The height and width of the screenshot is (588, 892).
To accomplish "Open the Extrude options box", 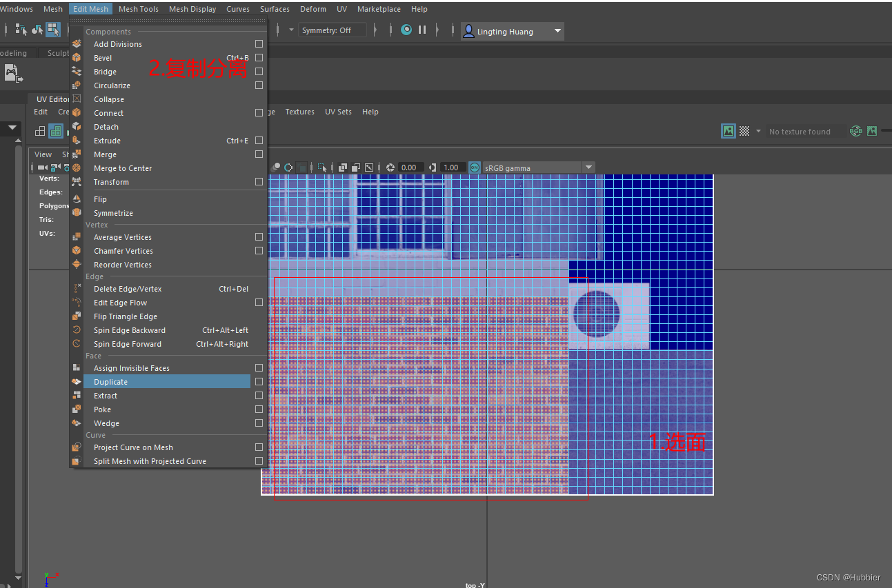I will pyautogui.click(x=259, y=140).
